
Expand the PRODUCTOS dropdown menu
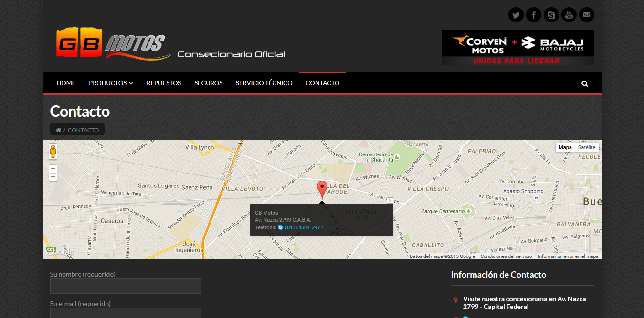[111, 83]
